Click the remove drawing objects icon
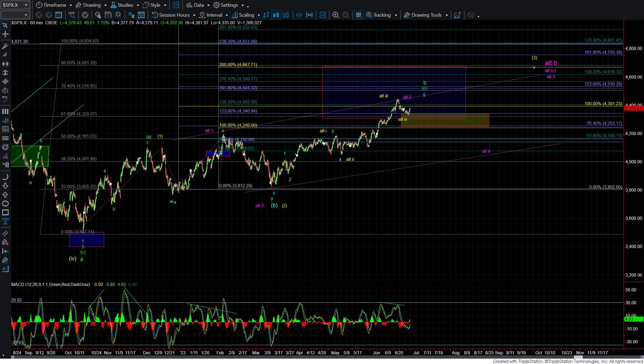This screenshot has height=364, width=644. click(5, 242)
